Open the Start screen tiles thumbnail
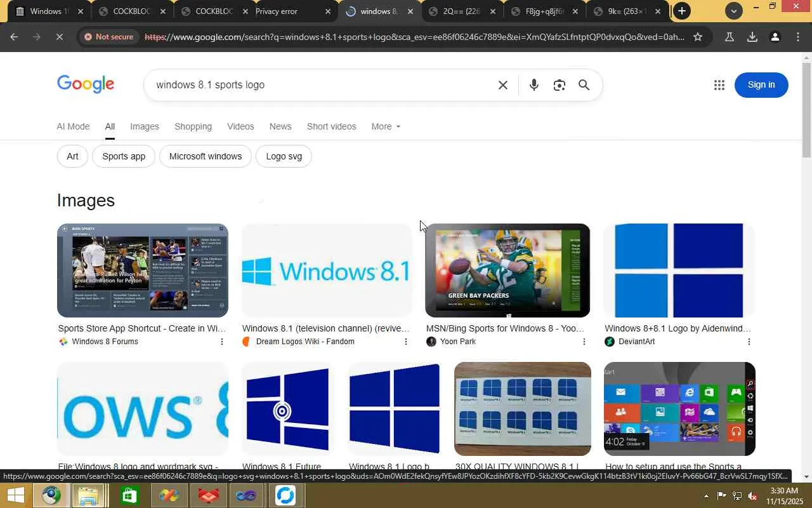The height and width of the screenshot is (508, 812). click(x=679, y=409)
